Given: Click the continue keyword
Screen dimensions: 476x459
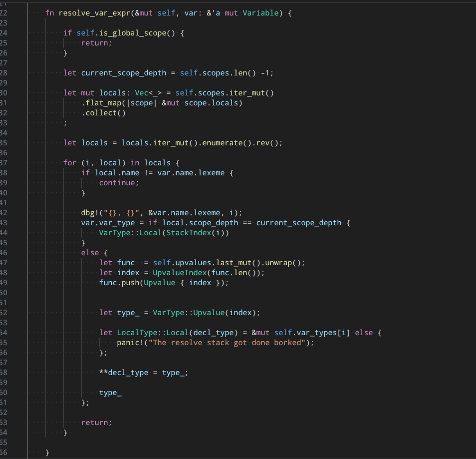Looking at the screenshot, I should click(x=117, y=183).
